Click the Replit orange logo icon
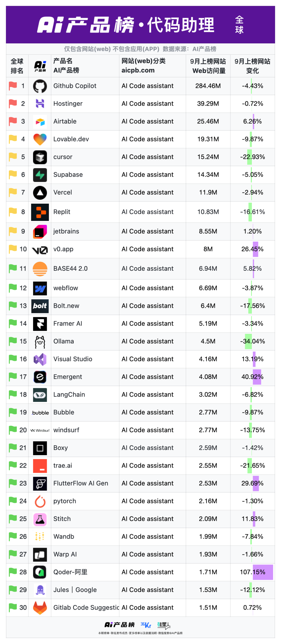Screen dimensions: 281x644 (x=40, y=212)
